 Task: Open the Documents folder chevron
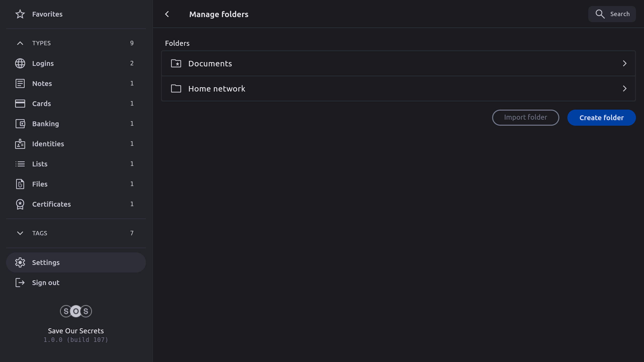coord(624,63)
